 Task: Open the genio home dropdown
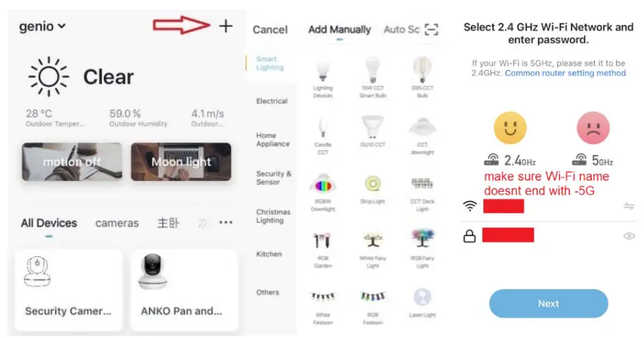(x=42, y=27)
